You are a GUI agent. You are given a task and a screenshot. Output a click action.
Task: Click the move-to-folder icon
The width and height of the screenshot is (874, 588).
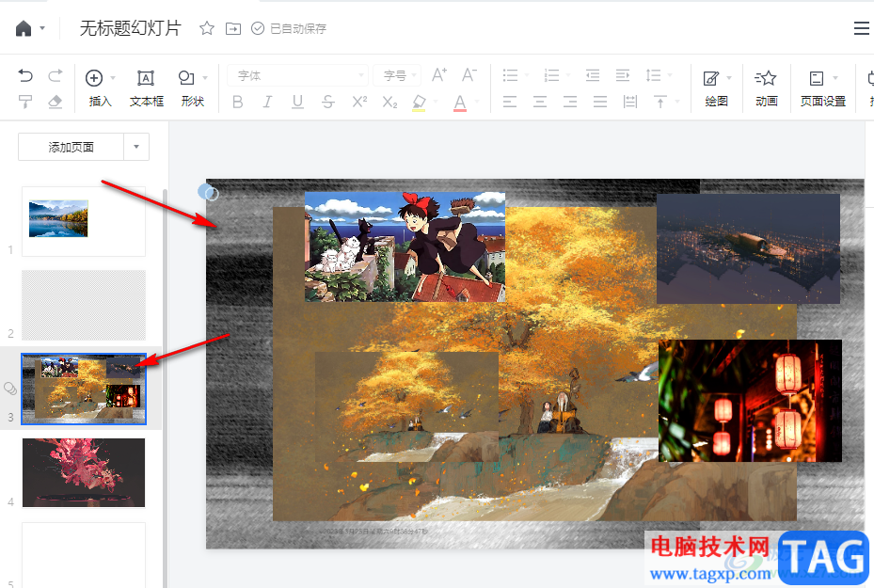point(233,28)
